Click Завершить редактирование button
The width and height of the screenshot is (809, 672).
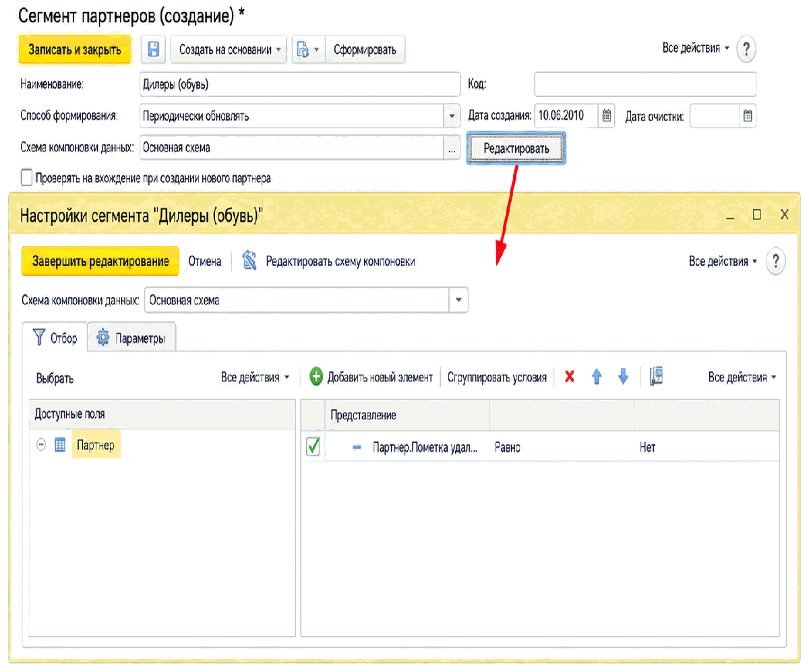coord(100,262)
